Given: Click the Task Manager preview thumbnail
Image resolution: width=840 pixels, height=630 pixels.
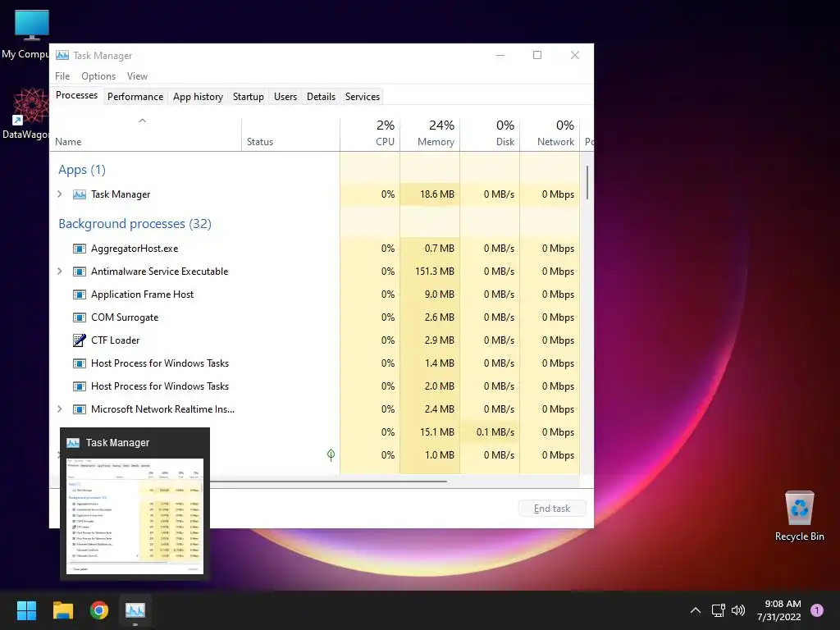Looking at the screenshot, I should (x=135, y=516).
